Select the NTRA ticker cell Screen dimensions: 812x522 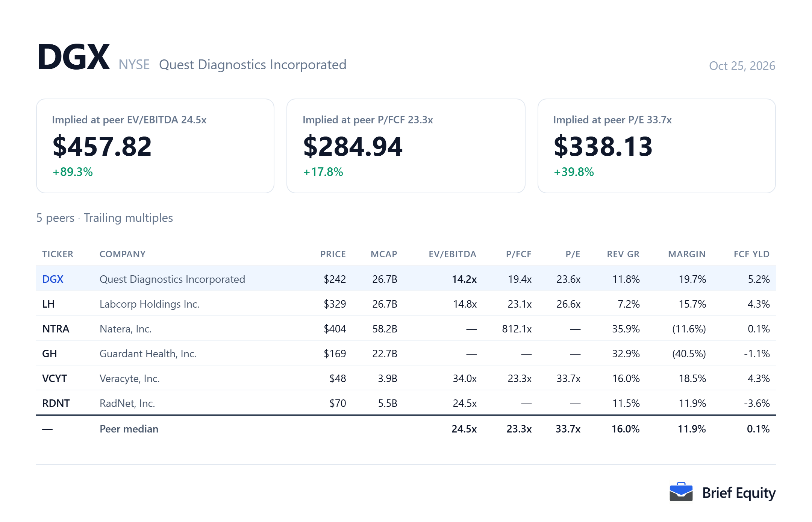tap(56, 329)
